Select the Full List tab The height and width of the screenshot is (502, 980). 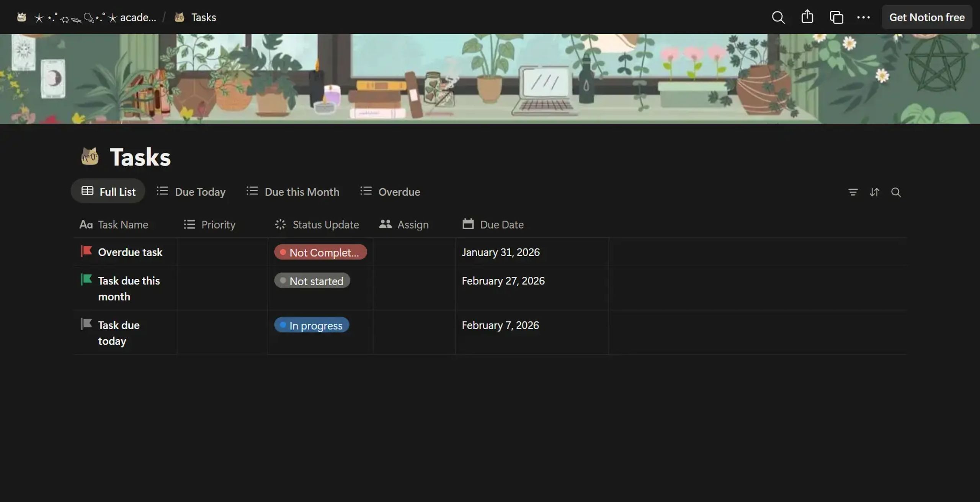108,191
